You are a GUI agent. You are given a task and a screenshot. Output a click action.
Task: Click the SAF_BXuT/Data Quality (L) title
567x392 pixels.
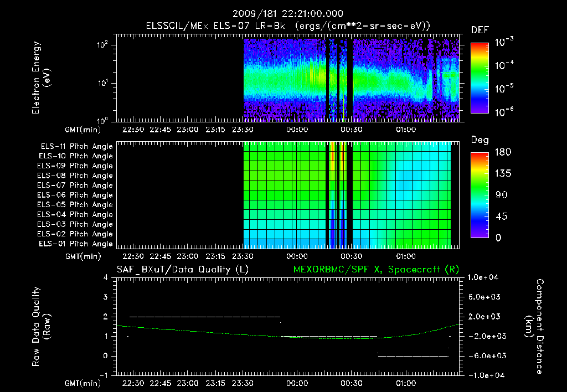coord(183,270)
